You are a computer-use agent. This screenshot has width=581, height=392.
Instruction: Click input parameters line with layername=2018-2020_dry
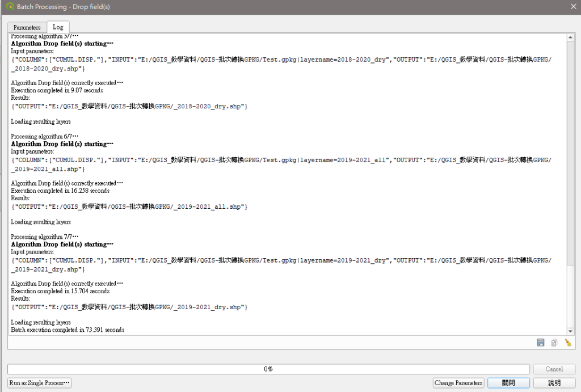click(x=281, y=64)
